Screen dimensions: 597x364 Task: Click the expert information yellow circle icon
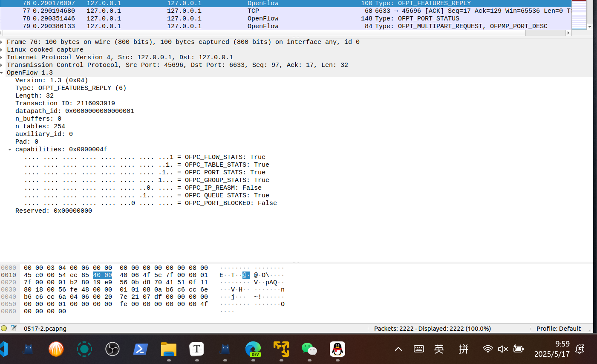pos(4,328)
